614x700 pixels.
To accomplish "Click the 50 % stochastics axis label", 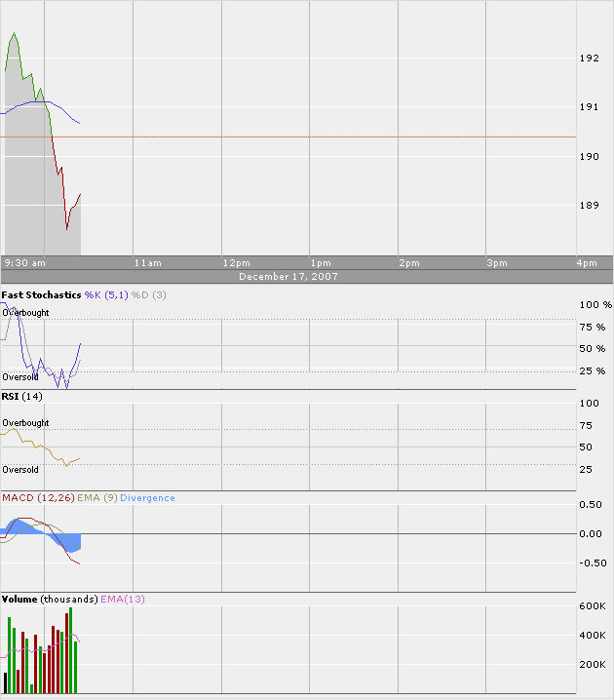I will click(x=593, y=349).
